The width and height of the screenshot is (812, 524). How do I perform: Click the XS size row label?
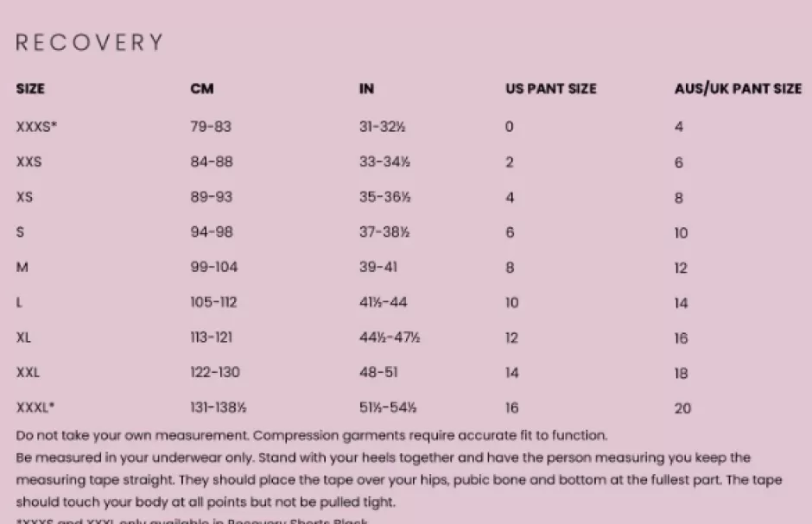[x=24, y=198]
